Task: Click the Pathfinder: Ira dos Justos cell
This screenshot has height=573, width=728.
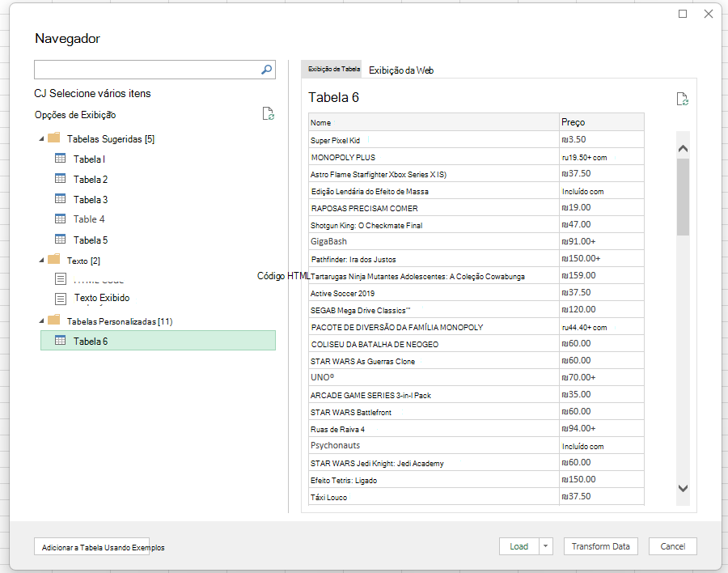Action: pyautogui.click(x=434, y=259)
